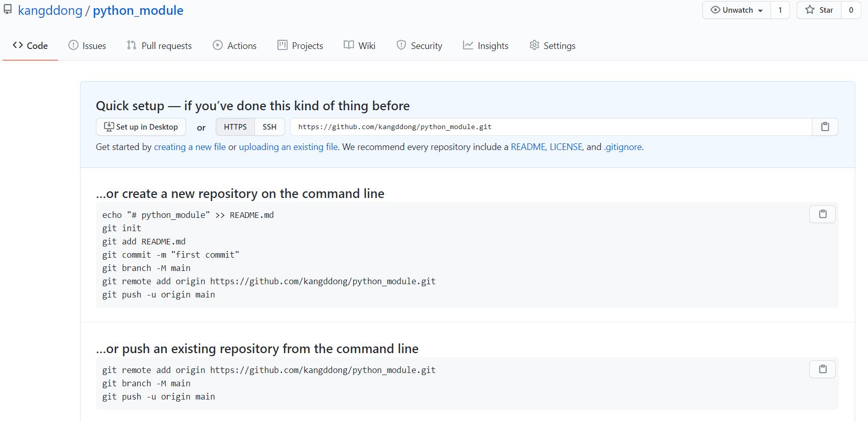
Task: Star the python_module repository
Action: [x=819, y=10]
